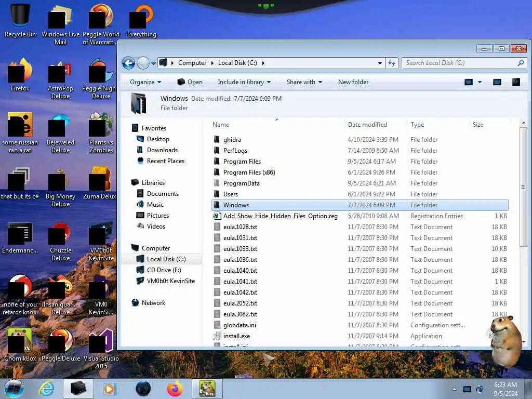
Task: Click the file list vertical scrollbar
Action: (x=524, y=187)
